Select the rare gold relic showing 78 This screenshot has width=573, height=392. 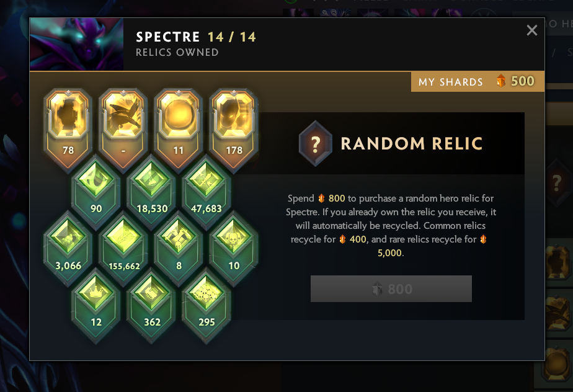click(68, 128)
